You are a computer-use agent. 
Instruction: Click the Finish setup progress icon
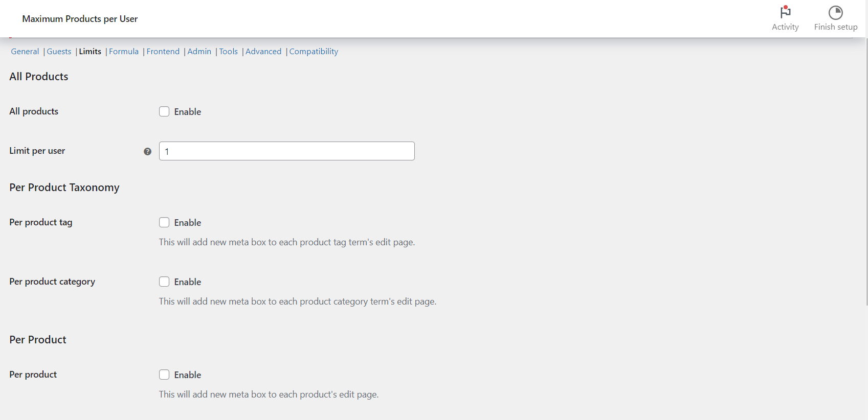pos(835,12)
